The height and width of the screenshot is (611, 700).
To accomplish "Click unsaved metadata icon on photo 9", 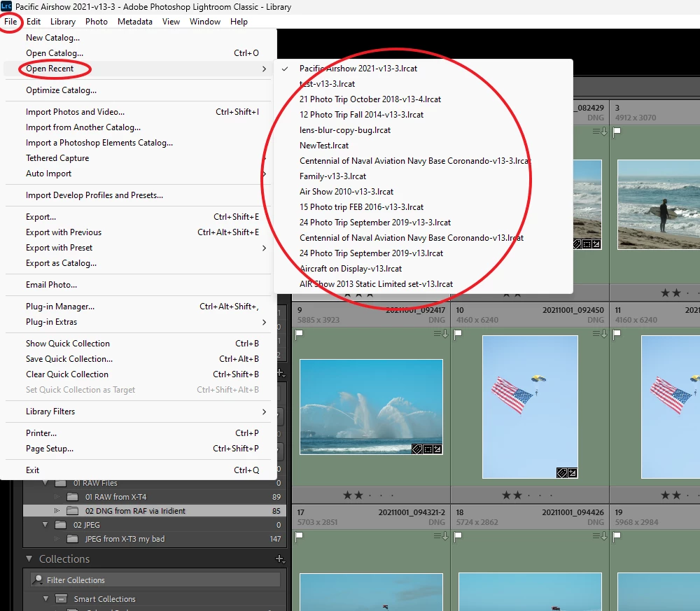I will click(x=441, y=334).
